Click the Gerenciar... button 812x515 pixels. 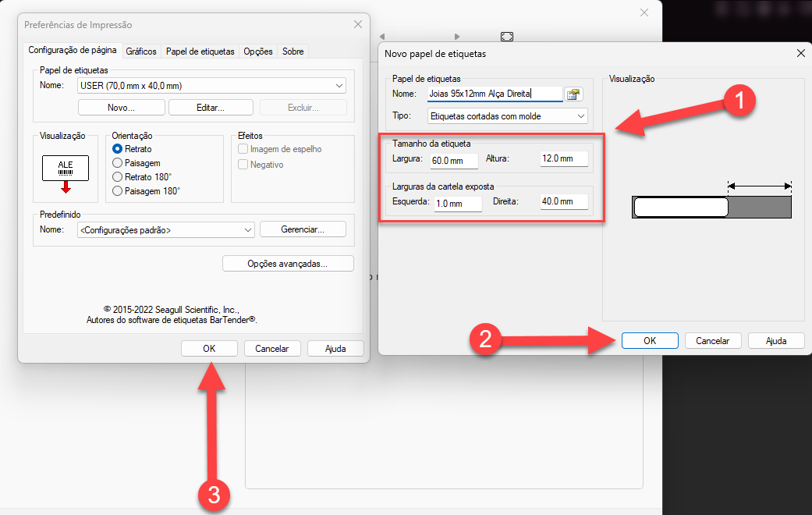tap(303, 229)
